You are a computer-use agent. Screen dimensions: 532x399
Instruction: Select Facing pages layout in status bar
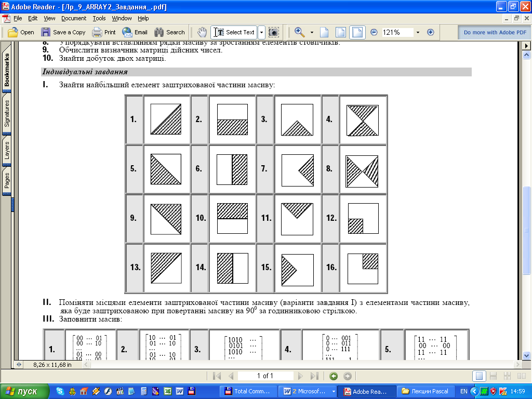coord(522,376)
